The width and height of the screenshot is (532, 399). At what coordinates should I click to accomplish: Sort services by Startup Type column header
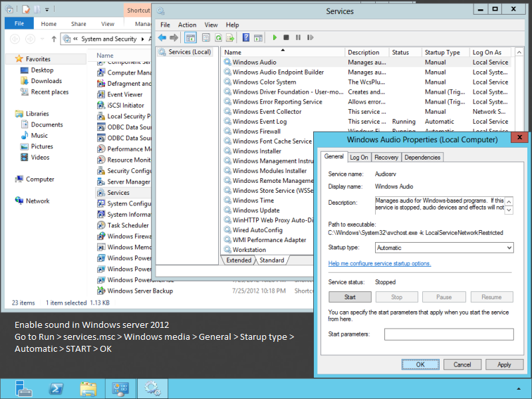(446, 53)
